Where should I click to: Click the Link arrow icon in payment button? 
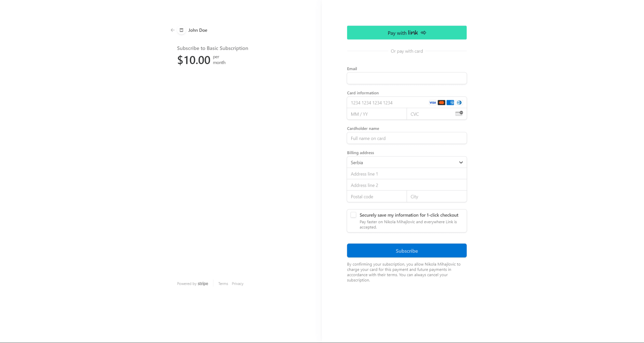click(423, 33)
